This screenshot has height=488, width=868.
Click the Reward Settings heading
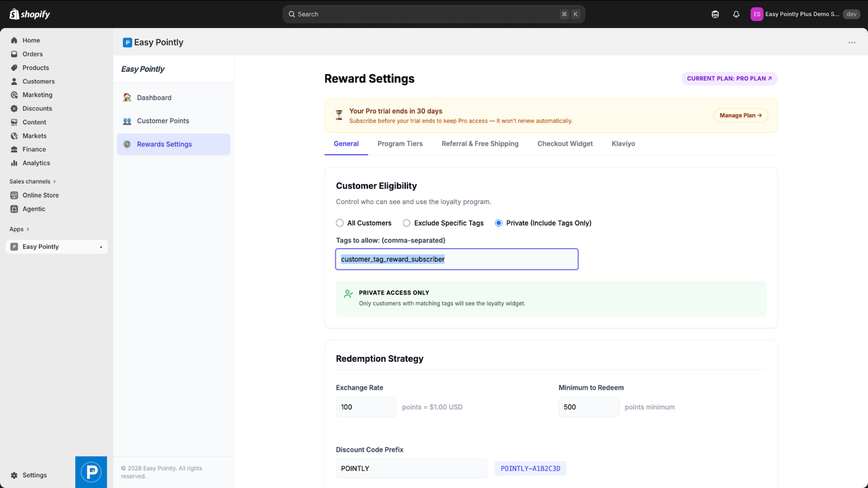pos(369,79)
